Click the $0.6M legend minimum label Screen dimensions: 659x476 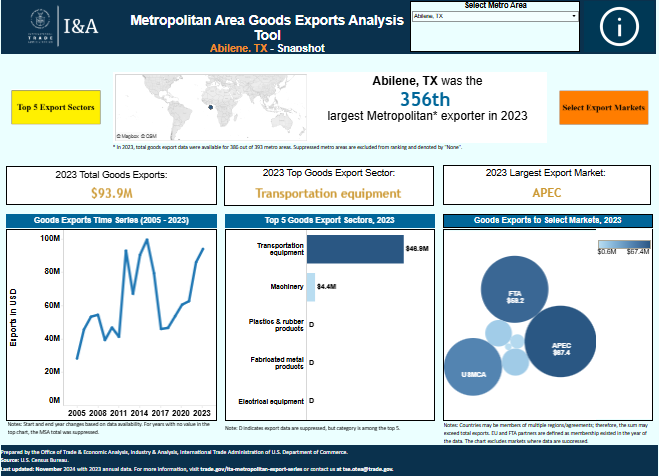pyautogui.click(x=607, y=252)
